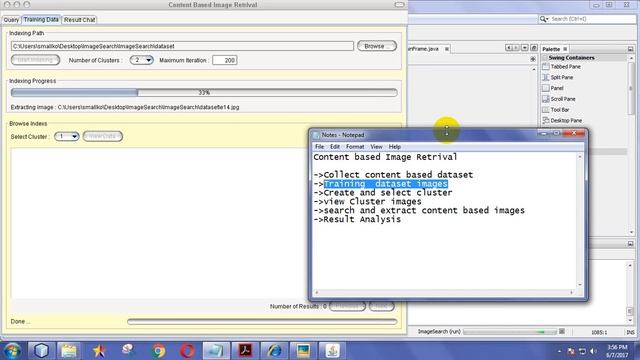Click the Indexing Path text field

tap(182, 46)
